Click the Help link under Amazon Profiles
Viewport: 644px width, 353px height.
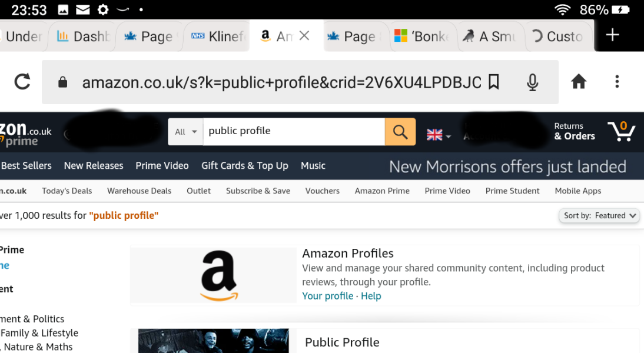(x=371, y=296)
